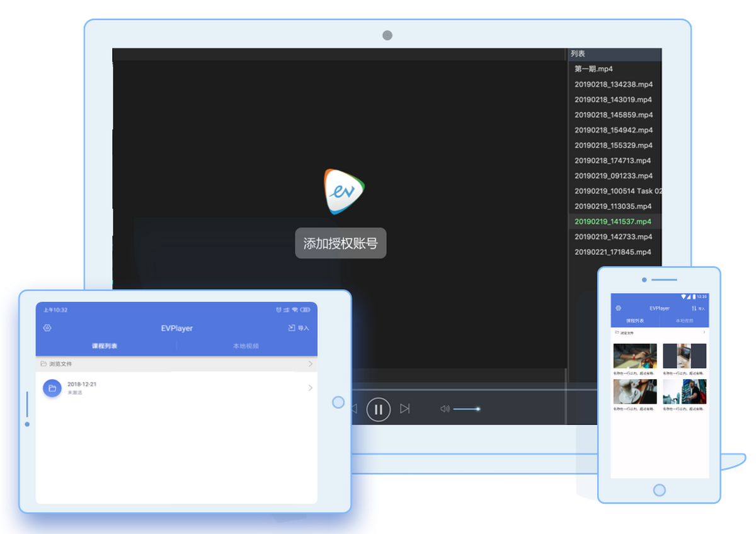
Task: Expand the 2018-12-21 course entry chevron
Action: click(310, 388)
